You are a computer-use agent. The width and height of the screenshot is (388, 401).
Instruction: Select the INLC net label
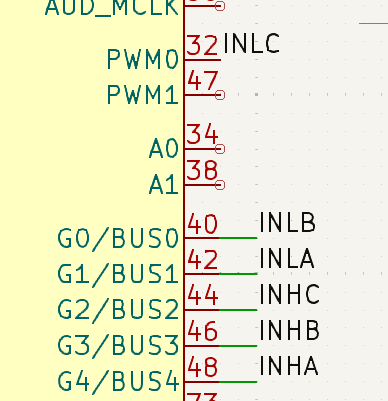[x=252, y=44]
